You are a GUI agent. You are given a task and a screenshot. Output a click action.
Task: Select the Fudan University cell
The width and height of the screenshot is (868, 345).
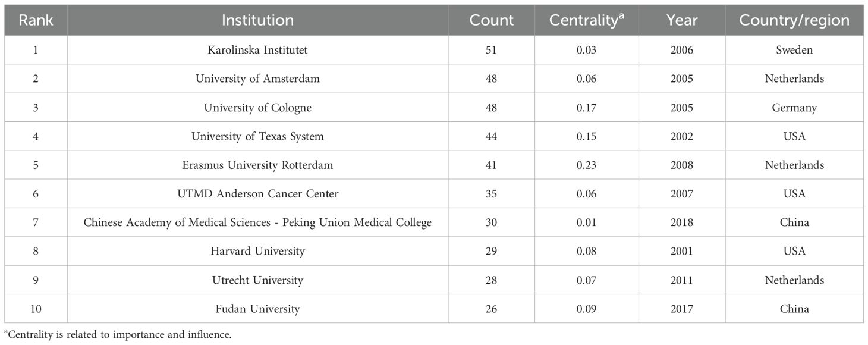[257, 309]
